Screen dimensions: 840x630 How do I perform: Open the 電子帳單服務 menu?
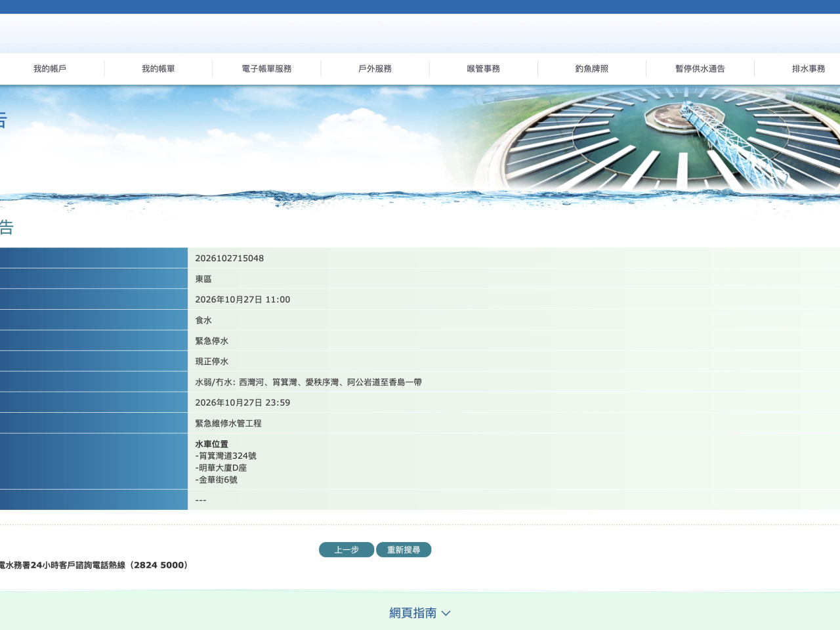(266, 69)
